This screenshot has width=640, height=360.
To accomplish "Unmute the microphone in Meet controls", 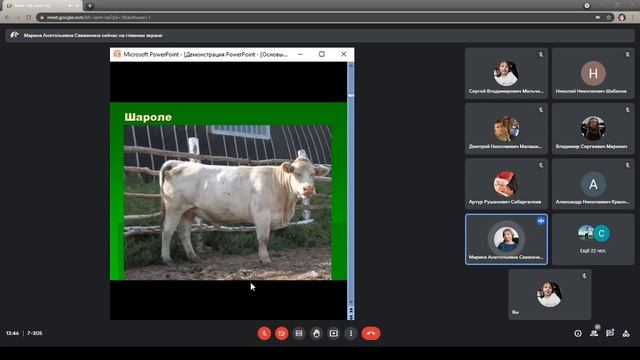I will pos(264,333).
